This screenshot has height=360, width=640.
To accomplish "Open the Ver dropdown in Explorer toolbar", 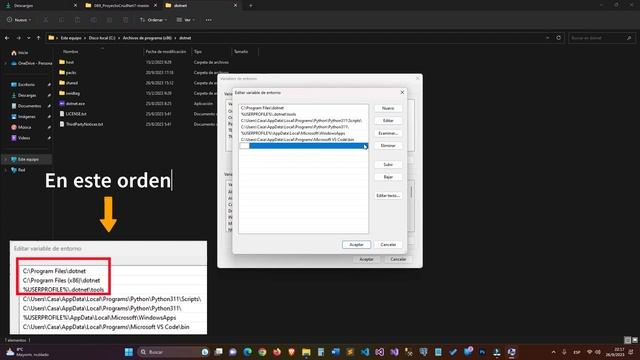I will point(186,20).
